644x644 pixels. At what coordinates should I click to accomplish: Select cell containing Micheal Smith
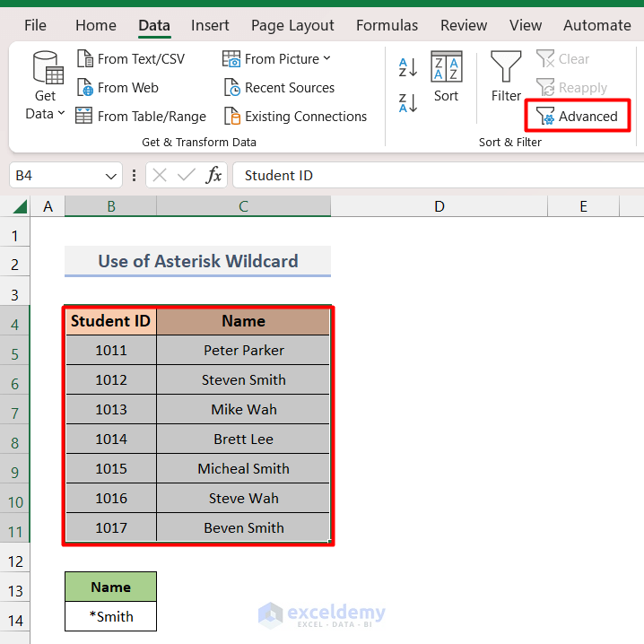pos(244,468)
